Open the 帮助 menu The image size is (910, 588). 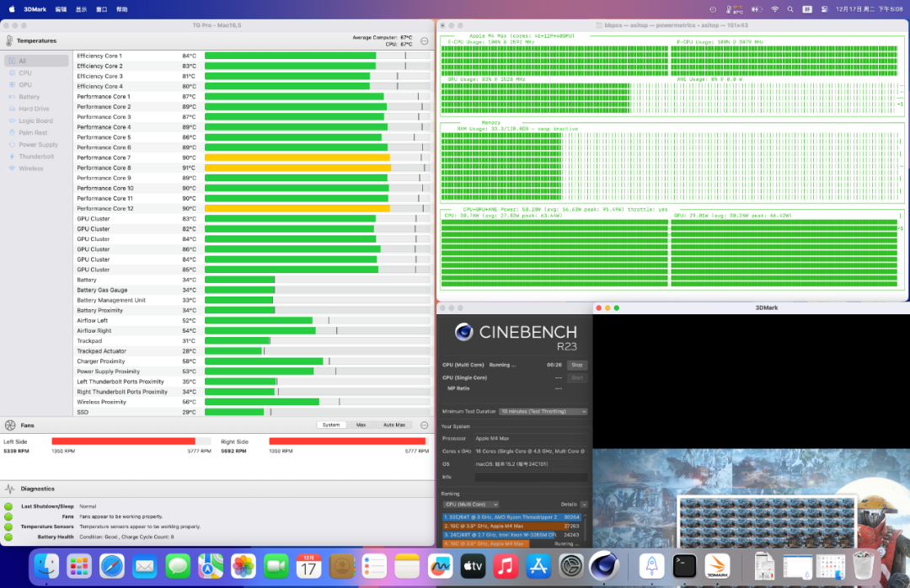click(x=122, y=9)
